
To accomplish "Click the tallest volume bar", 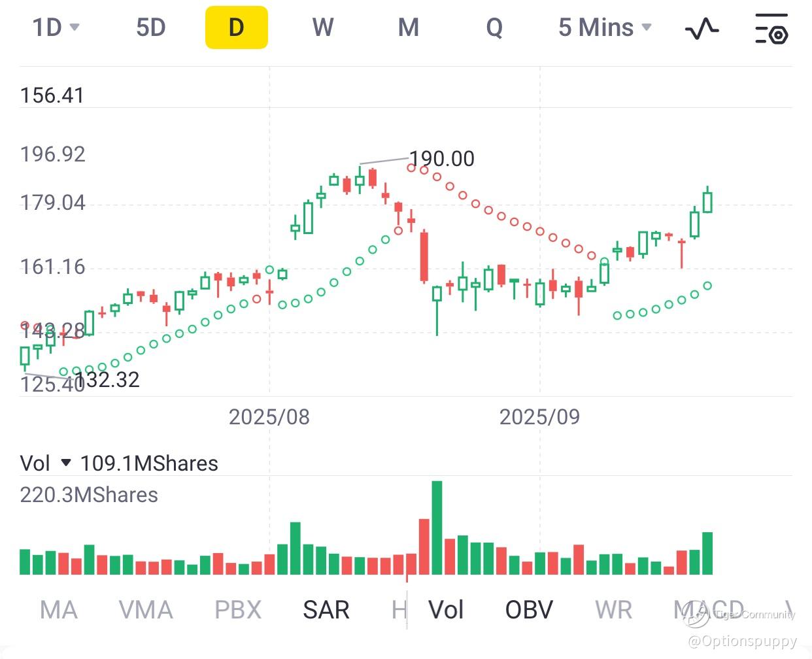I will pos(437,528).
